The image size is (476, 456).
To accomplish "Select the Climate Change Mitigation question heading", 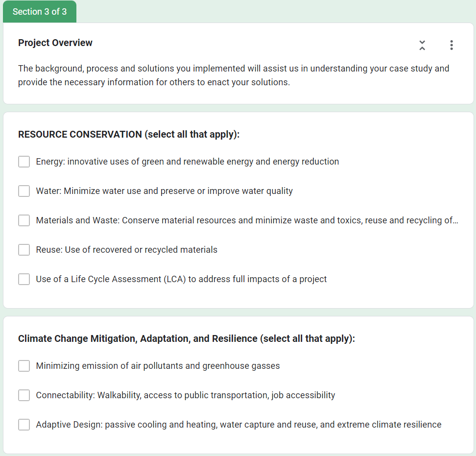I will click(x=186, y=338).
